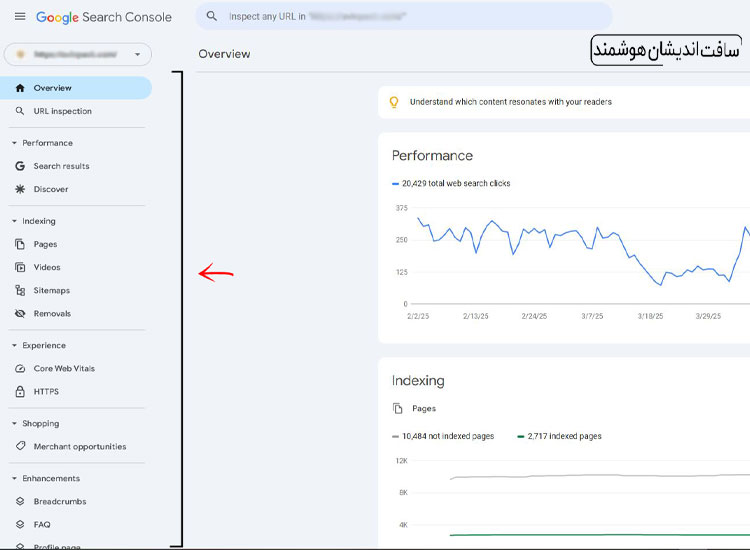The image size is (750, 550).
Task: Click the Inspect any URL search field
Action: pyautogui.click(x=404, y=16)
